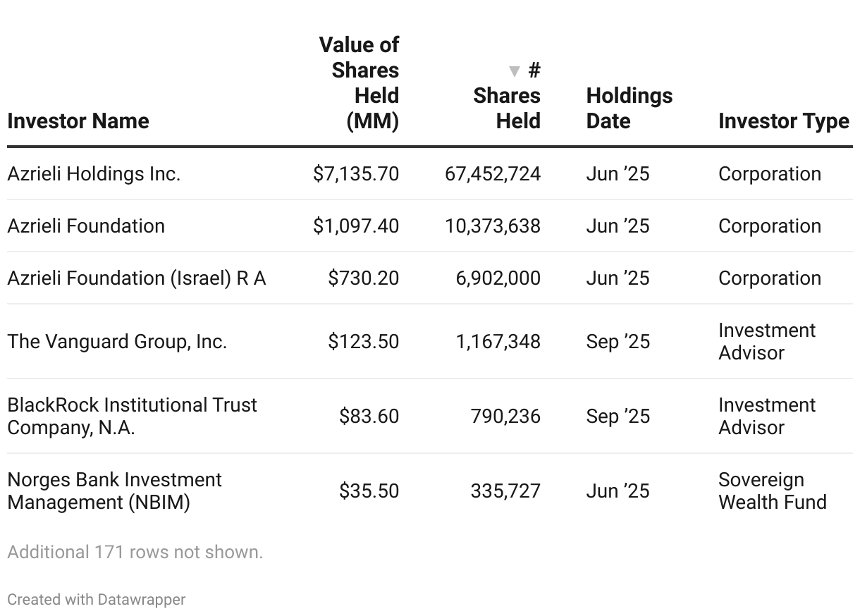
Task: Select the Sovereign Wealth Fund type cell
Action: [x=772, y=491]
